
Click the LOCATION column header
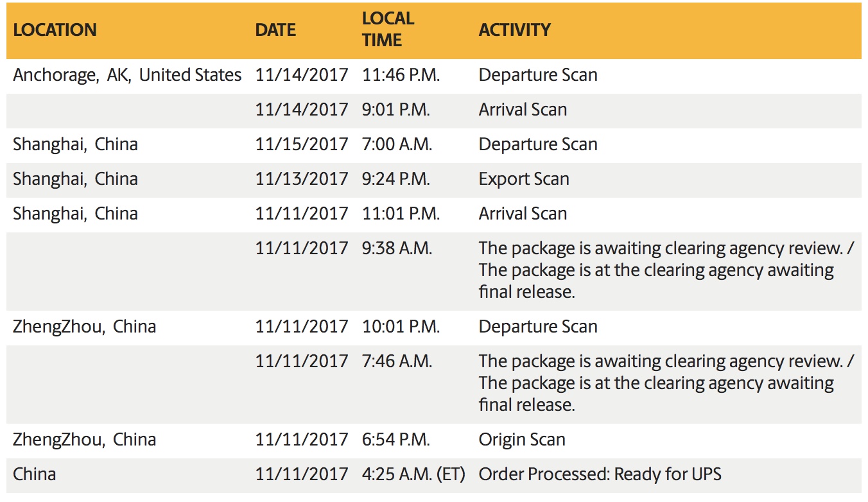point(55,30)
